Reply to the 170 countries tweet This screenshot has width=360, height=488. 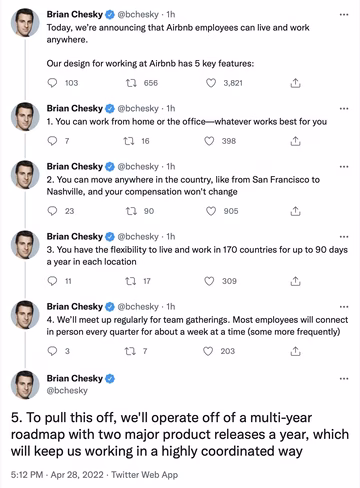[x=52, y=281]
